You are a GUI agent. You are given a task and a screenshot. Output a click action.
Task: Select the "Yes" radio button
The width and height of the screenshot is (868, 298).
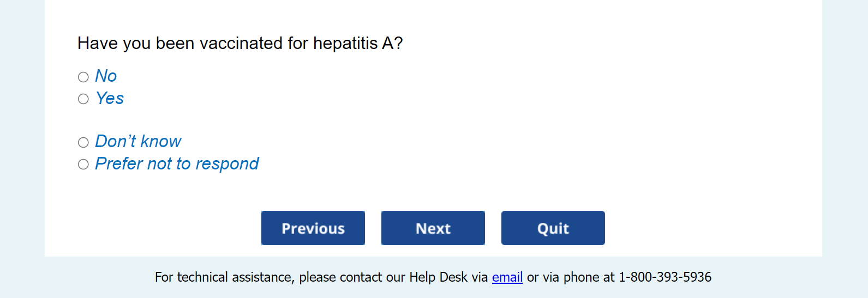(x=83, y=99)
